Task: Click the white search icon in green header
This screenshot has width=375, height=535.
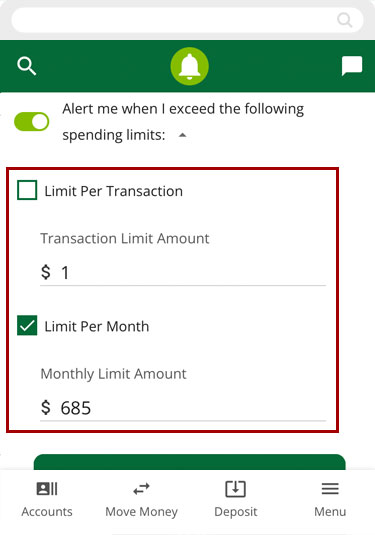Action: pos(27,66)
